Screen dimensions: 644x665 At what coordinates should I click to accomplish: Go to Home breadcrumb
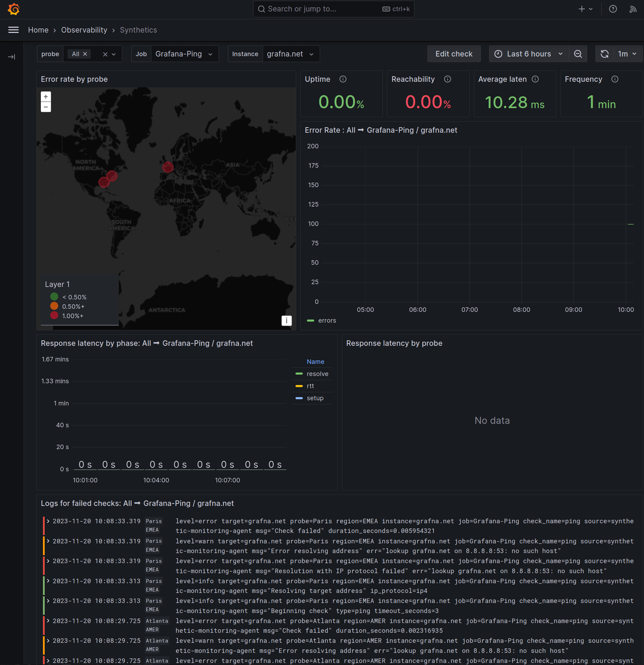click(38, 30)
